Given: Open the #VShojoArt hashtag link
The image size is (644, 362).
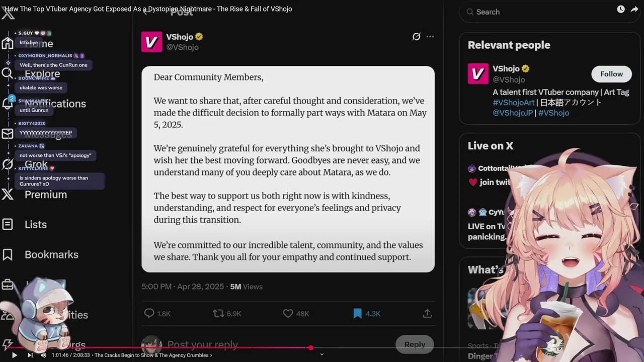Looking at the screenshot, I should [514, 102].
